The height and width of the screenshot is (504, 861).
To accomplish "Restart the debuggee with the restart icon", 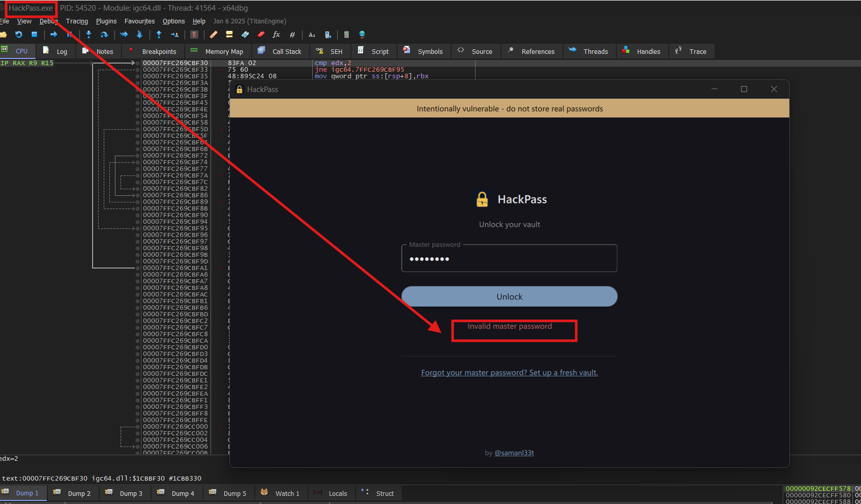I will pyautogui.click(x=19, y=35).
